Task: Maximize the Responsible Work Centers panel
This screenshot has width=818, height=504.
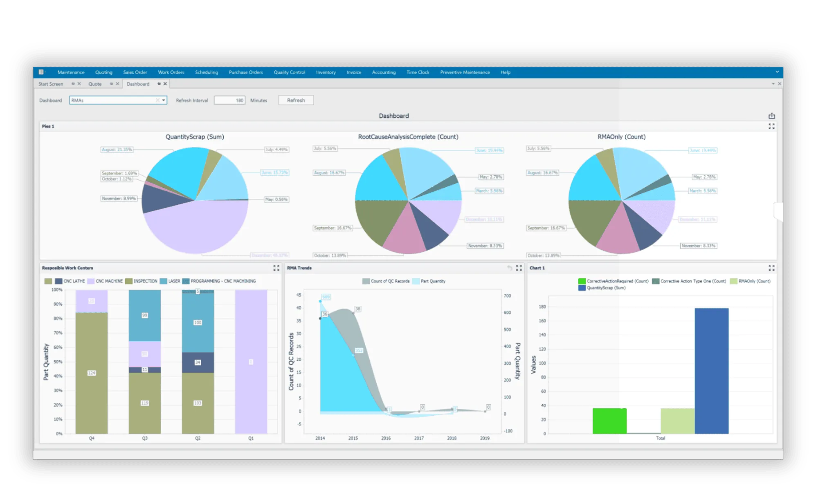Action: [x=276, y=268]
